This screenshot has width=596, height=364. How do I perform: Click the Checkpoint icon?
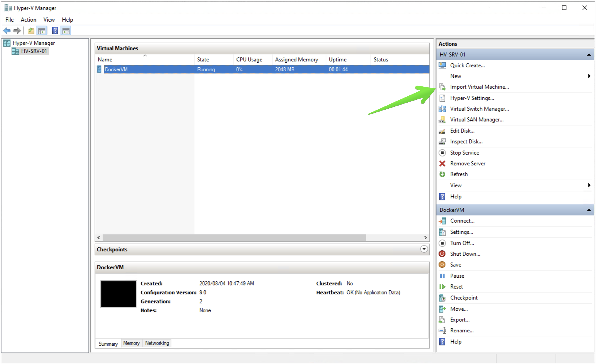coord(442,298)
